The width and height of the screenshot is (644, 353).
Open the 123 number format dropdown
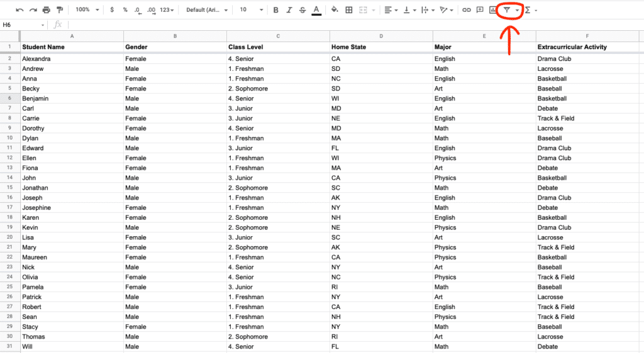coord(167,10)
